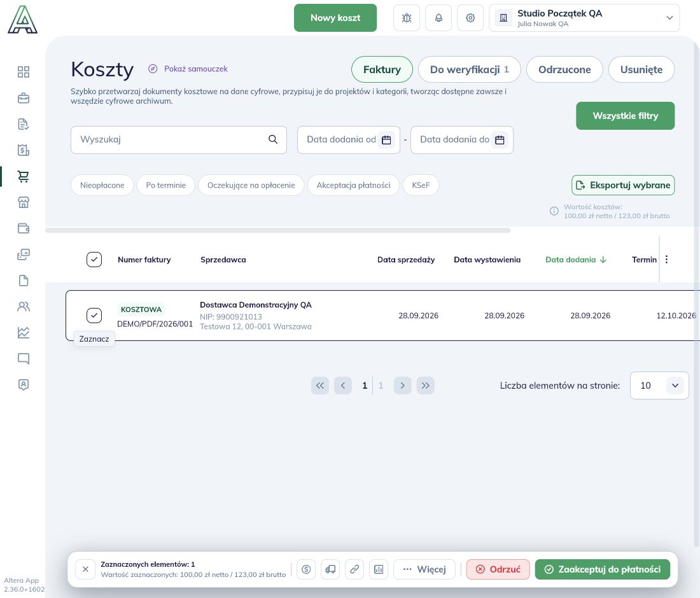This screenshot has width=700, height=598.
Task: Click the Odrzuć button
Action: [x=498, y=569]
